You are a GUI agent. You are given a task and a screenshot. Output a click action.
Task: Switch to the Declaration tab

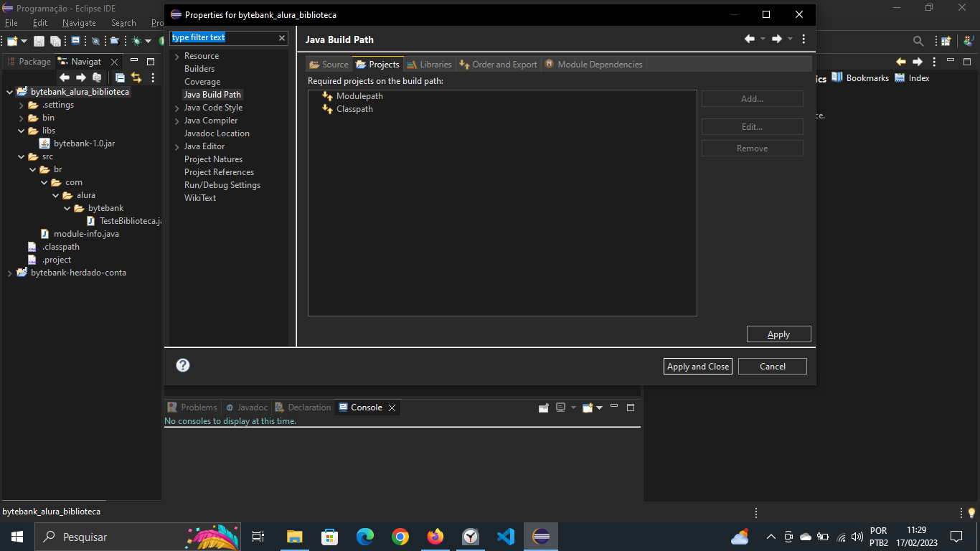coord(303,408)
